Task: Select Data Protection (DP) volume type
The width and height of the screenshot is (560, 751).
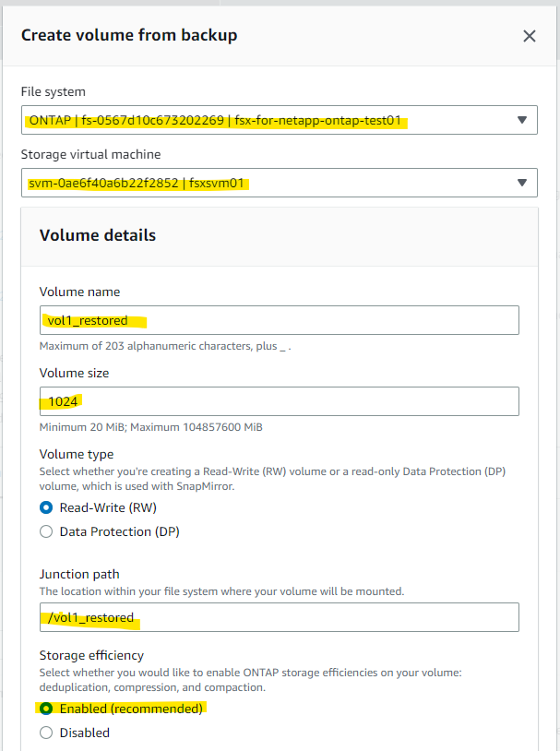Action: point(46,531)
